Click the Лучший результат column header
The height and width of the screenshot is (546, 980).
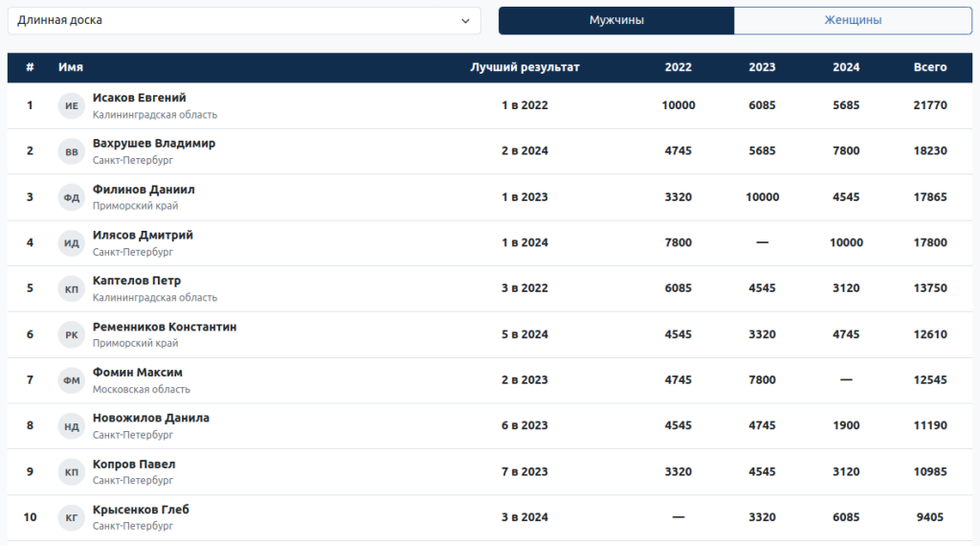pyautogui.click(x=524, y=67)
